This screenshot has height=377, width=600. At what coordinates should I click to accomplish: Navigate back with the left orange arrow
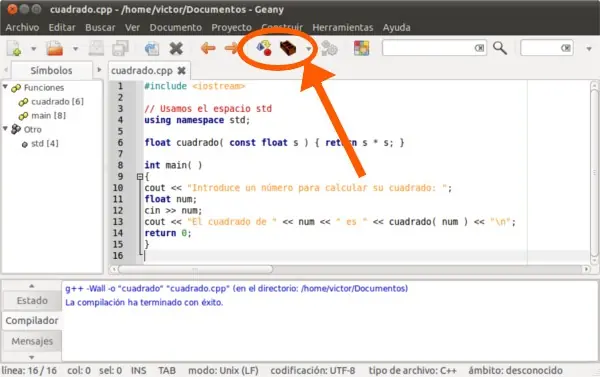[208, 48]
